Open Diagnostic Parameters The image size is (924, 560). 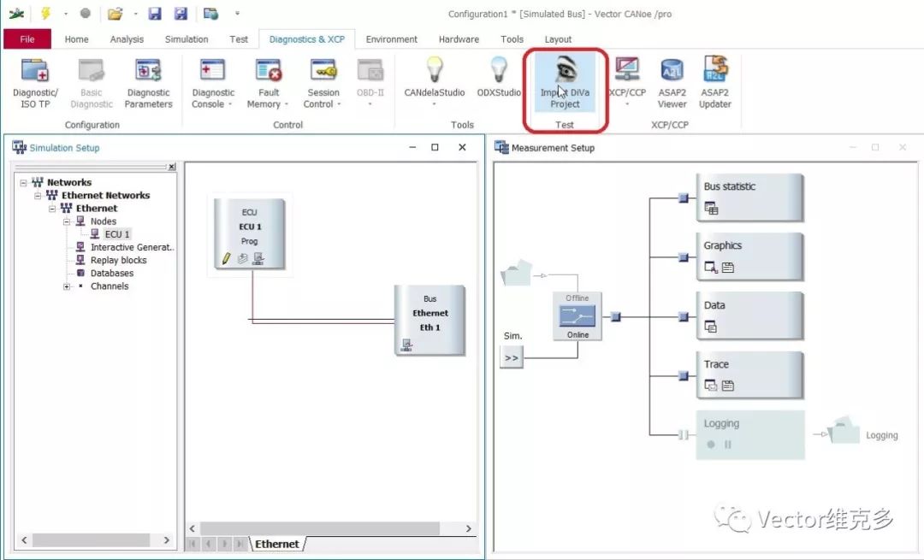click(148, 83)
